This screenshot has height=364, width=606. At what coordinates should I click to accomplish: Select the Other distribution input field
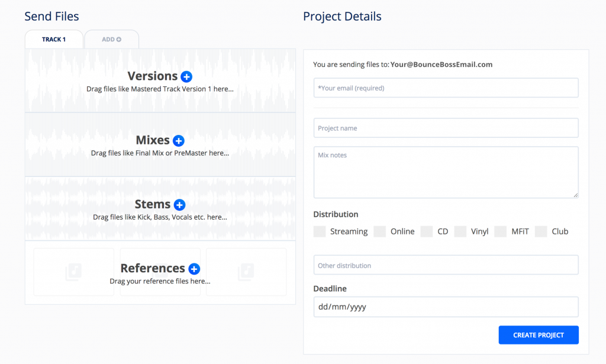pyautogui.click(x=446, y=265)
